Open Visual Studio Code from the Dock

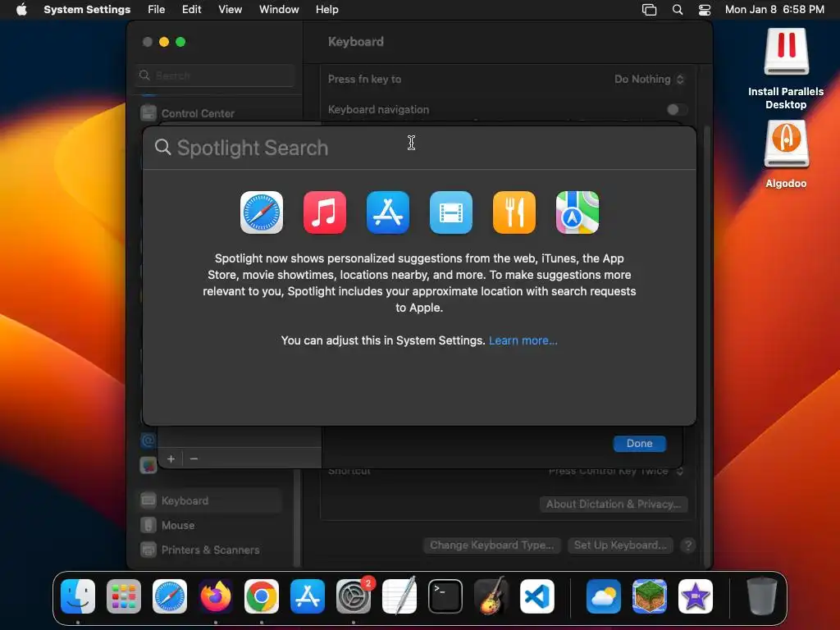coord(536,596)
